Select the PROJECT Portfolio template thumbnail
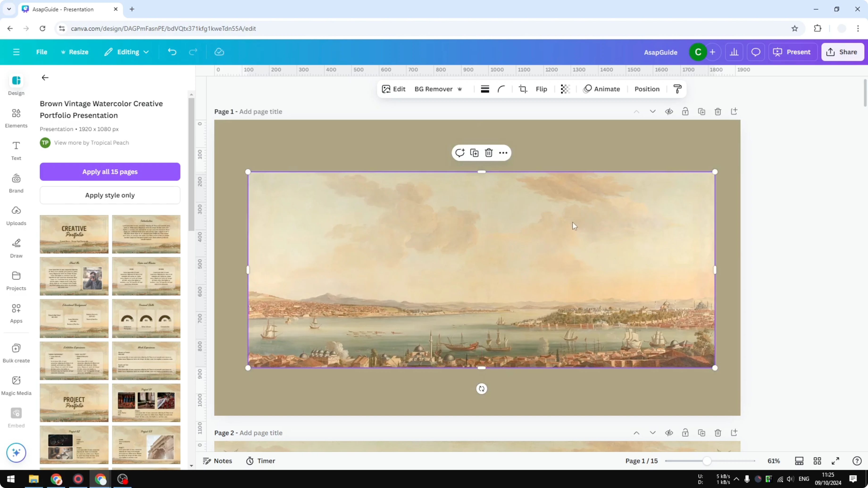Image resolution: width=868 pixels, height=488 pixels. [x=74, y=403]
